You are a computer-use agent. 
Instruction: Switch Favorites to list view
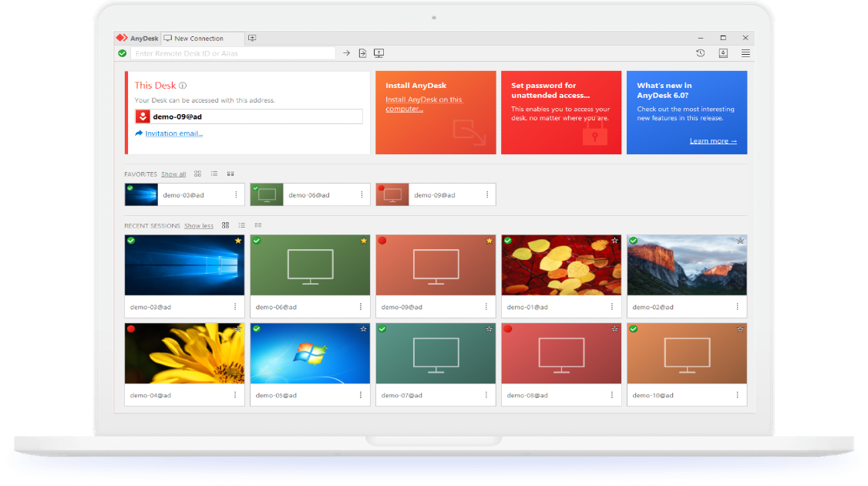click(214, 174)
